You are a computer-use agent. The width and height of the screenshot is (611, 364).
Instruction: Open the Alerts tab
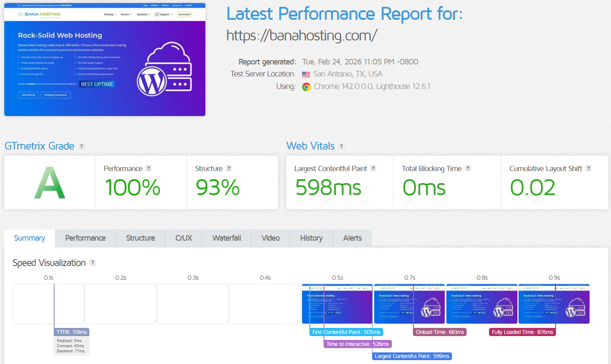(x=352, y=238)
